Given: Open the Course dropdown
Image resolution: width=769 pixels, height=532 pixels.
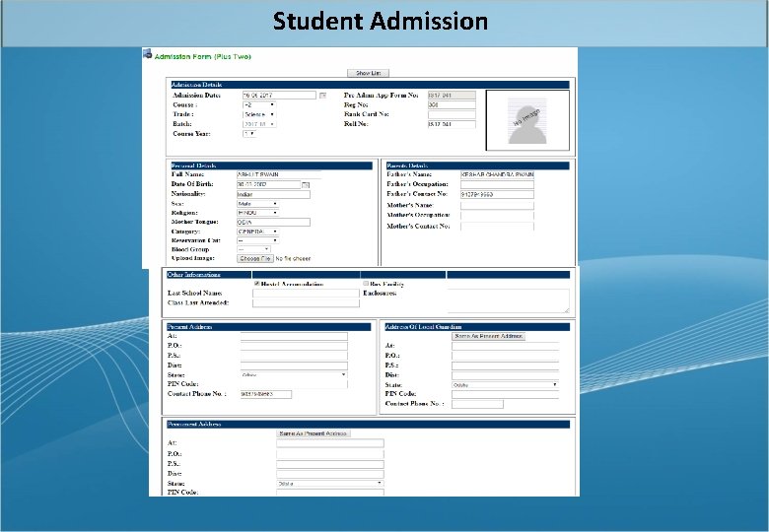Looking at the screenshot, I should coord(259,104).
